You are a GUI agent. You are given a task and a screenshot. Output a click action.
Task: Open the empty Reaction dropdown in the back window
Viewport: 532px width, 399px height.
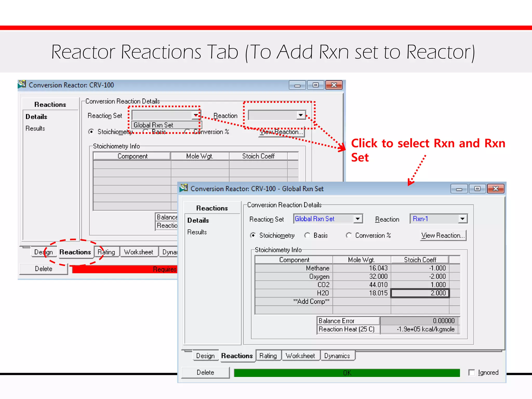[x=301, y=115]
